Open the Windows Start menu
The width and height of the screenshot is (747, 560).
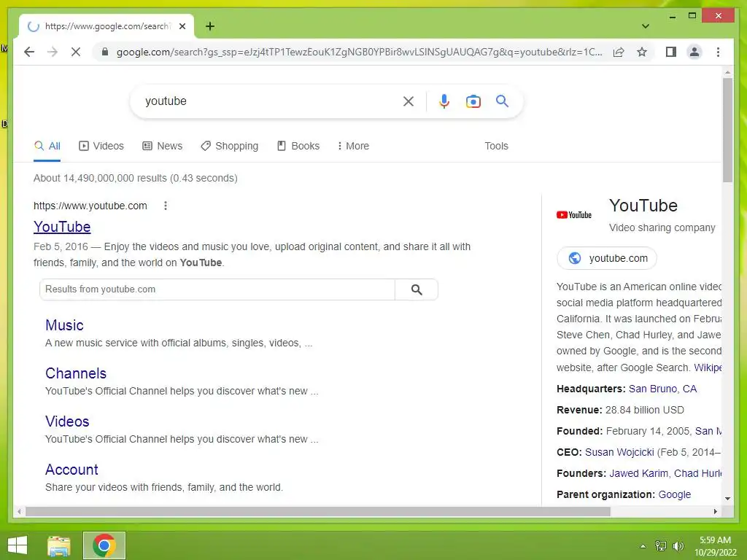click(18, 545)
